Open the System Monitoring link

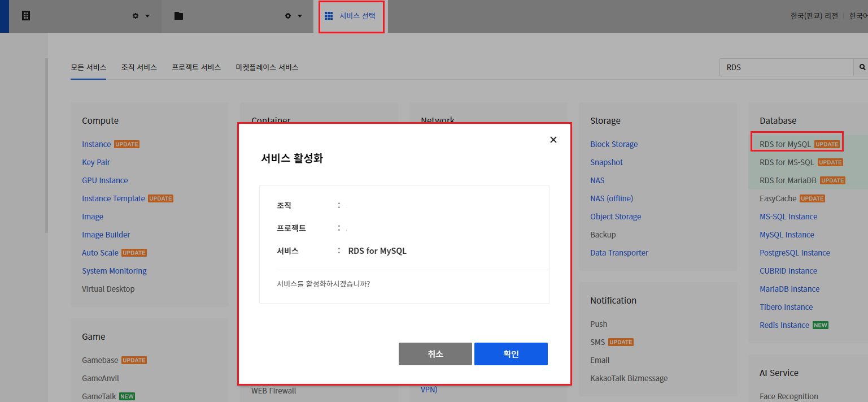[x=114, y=271]
